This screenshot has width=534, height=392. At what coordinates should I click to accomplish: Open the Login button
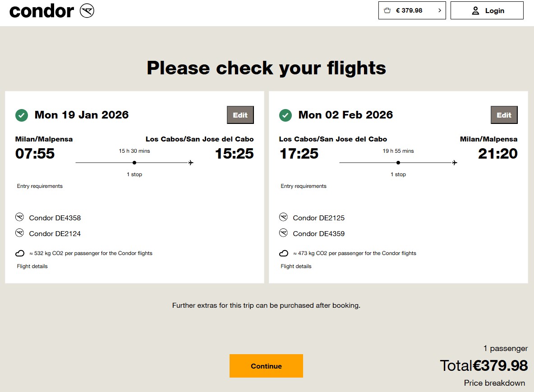[487, 10]
